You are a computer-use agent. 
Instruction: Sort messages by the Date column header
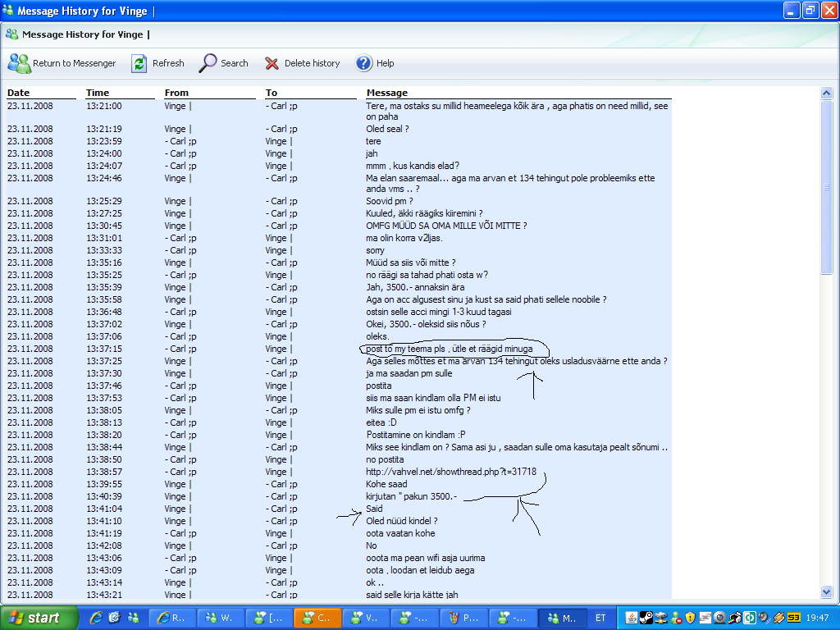18,93
